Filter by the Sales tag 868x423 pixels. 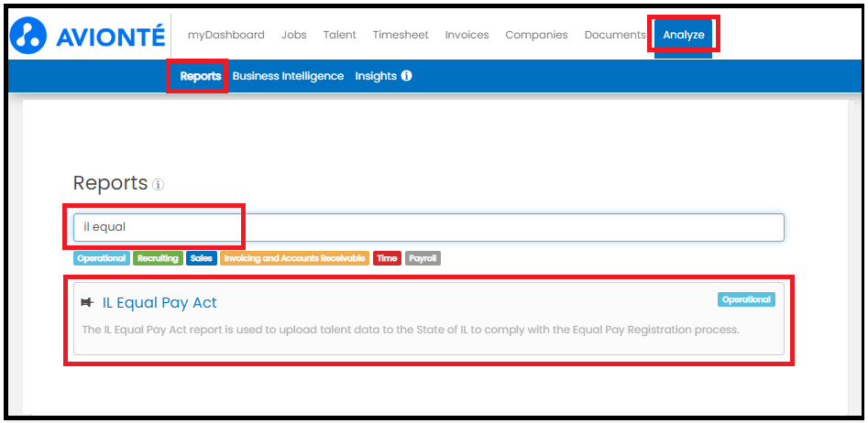202,258
